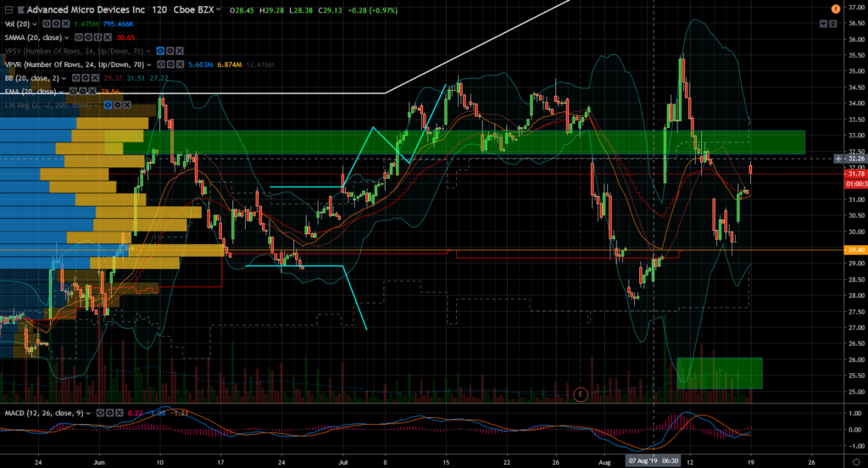Click the orange alert warning icon
This screenshot has width=868, height=468.
click(835, 8)
